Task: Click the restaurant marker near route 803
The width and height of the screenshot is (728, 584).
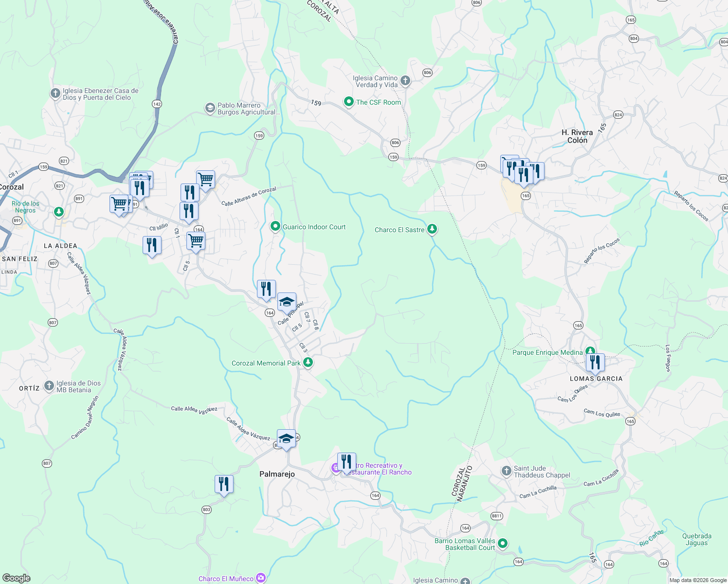Action: (x=224, y=485)
